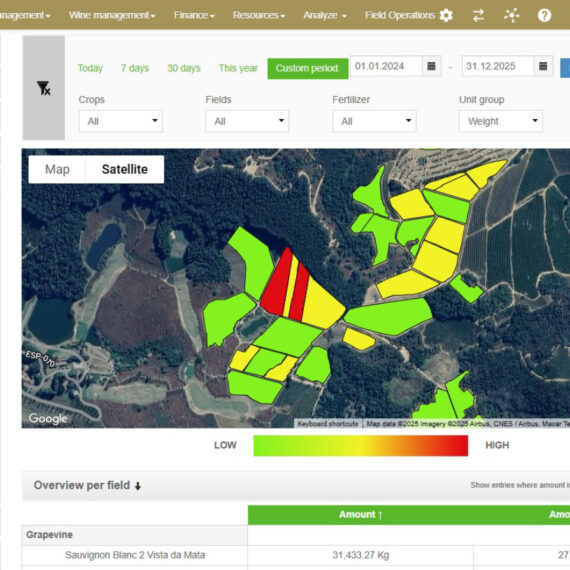
Task: Select the 30 days period link
Action: pos(184,68)
